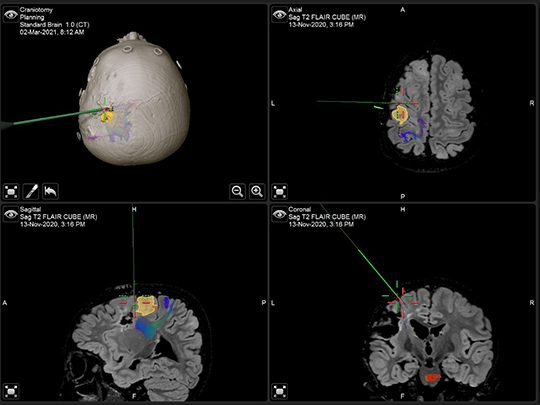Click the 'Craniotomy Planning' view title
The image size is (540, 405).
coord(36,13)
